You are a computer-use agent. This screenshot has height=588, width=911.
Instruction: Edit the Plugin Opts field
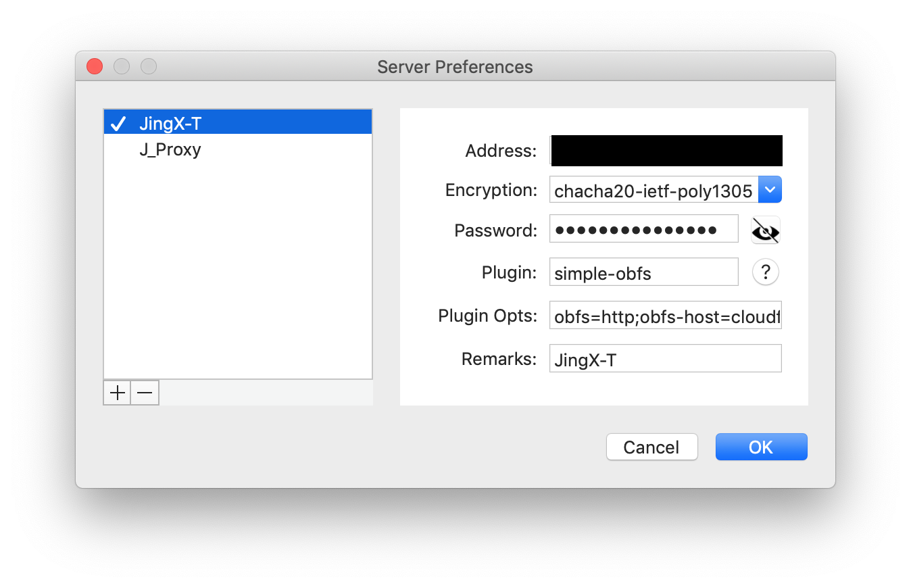tap(665, 316)
